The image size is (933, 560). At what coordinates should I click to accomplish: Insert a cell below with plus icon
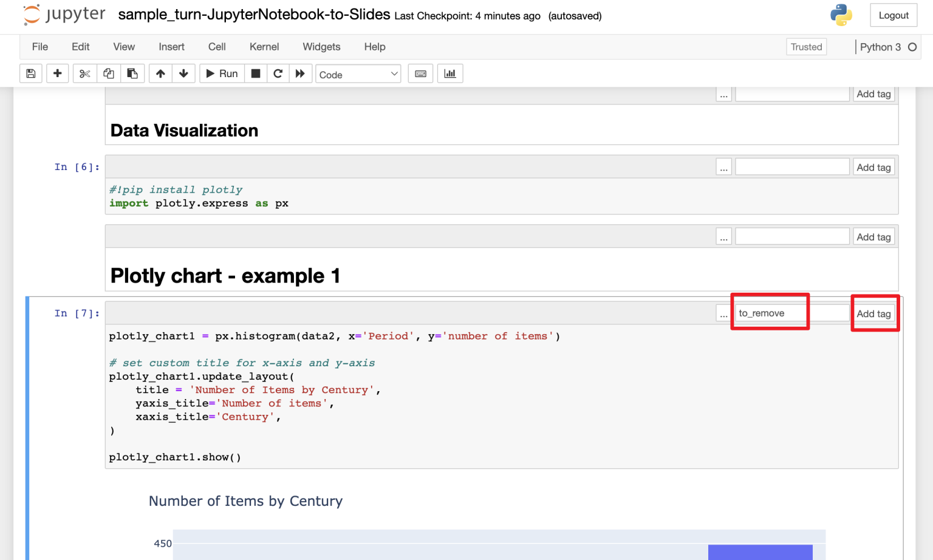click(58, 73)
